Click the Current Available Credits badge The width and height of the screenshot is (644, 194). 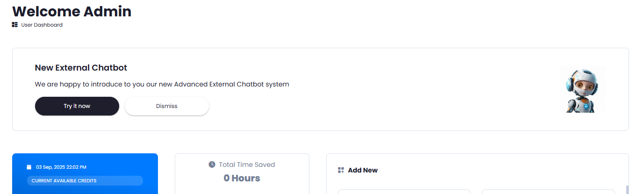[85, 180]
